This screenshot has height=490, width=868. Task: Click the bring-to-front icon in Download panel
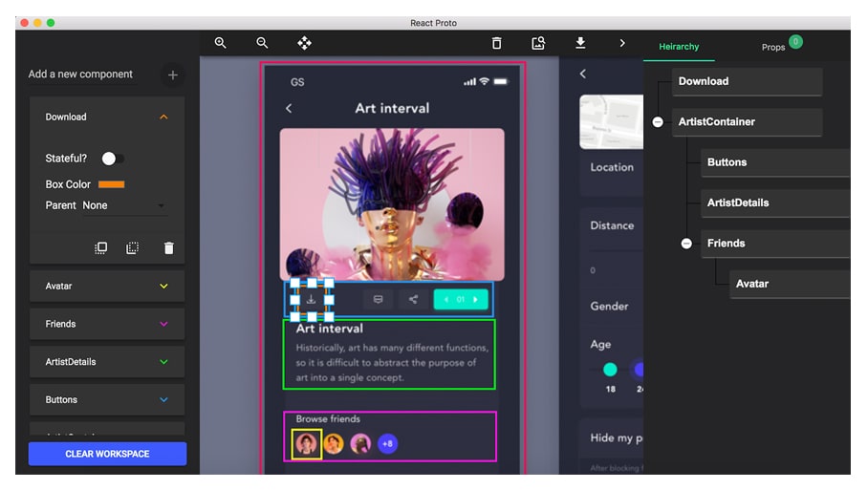click(x=101, y=248)
